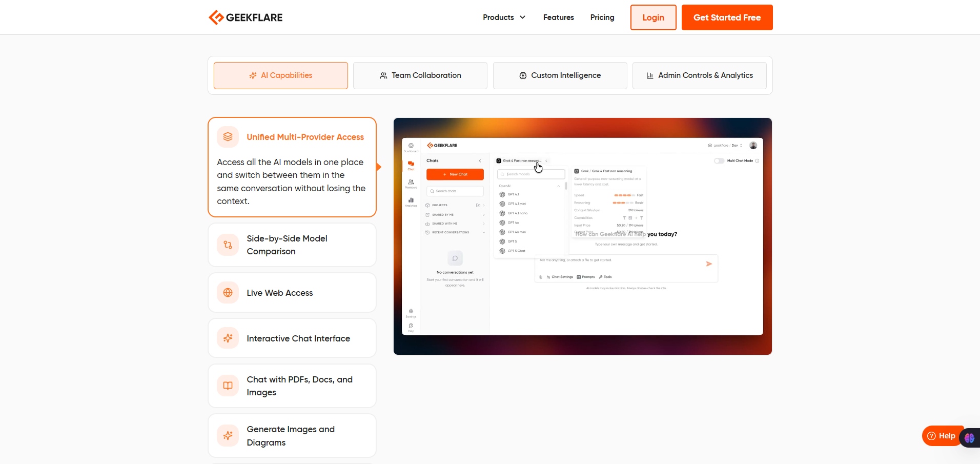View Analytics via the sidebar icon
The height and width of the screenshot is (464, 980).
coord(411,199)
